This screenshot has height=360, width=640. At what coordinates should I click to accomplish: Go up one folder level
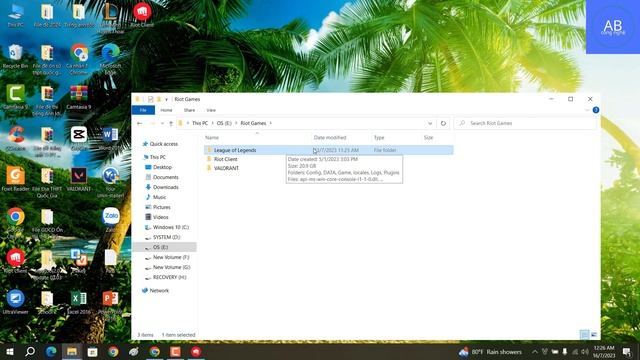171,123
